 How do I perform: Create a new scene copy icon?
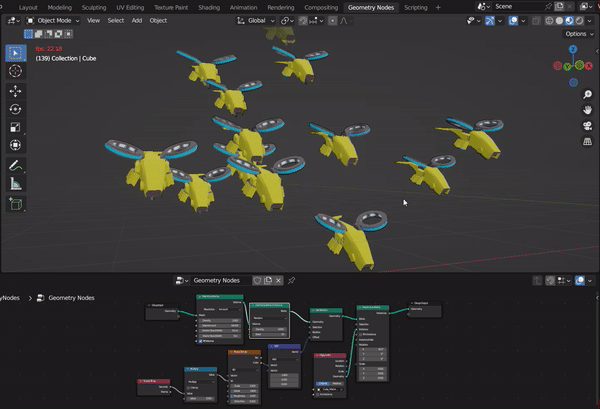click(x=559, y=7)
